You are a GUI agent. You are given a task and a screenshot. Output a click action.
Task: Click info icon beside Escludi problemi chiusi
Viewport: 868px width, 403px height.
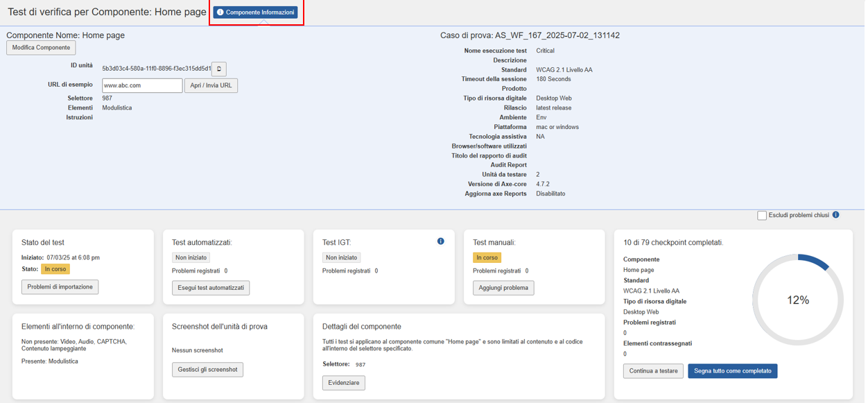tap(835, 215)
